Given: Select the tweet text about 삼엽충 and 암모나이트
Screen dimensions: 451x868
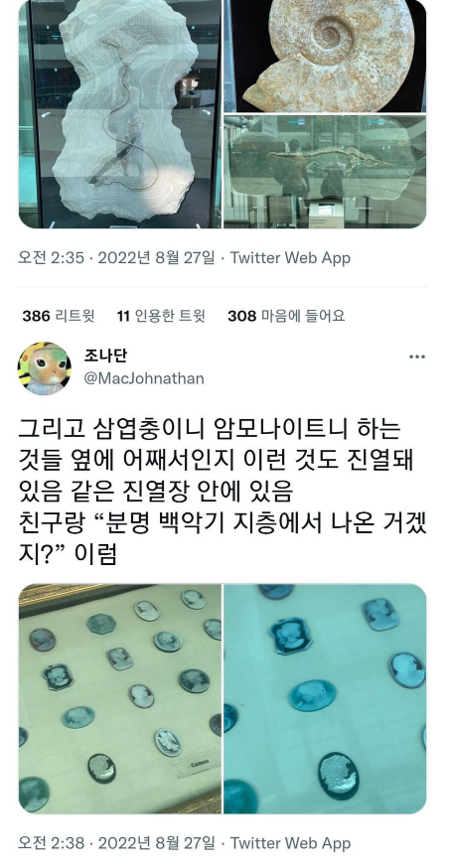Looking at the screenshot, I should point(223,491).
